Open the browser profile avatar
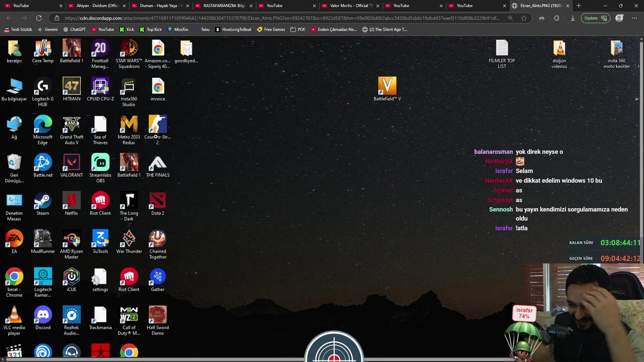 [619, 18]
